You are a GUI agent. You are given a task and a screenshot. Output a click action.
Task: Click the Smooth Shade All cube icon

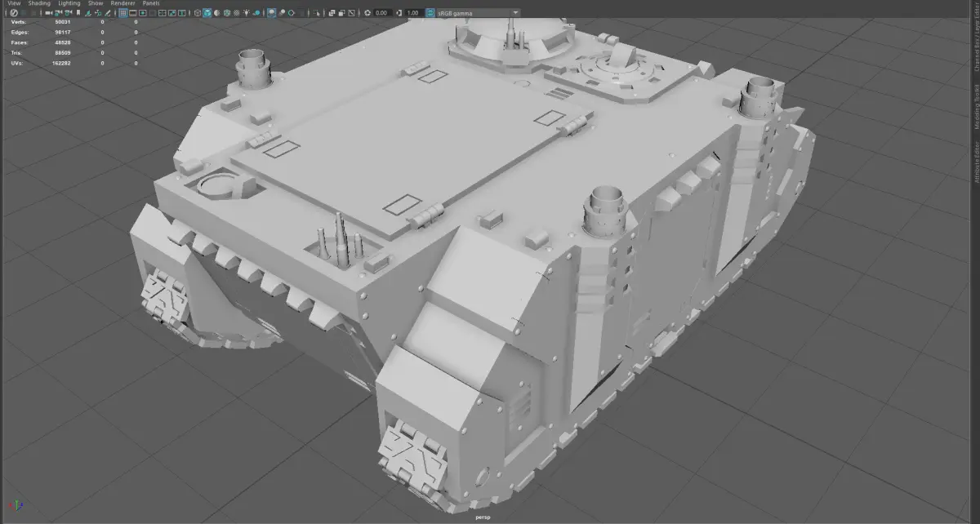pos(207,13)
